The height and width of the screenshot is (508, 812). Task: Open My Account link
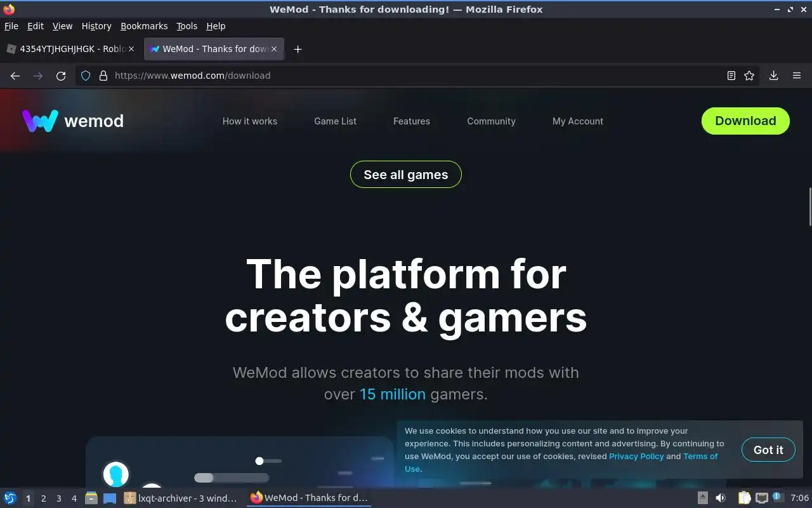point(578,121)
